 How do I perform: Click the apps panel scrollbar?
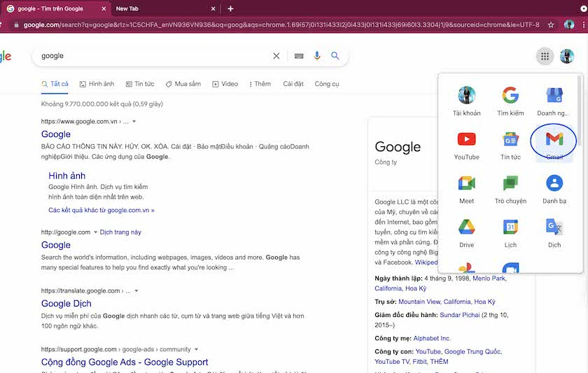pyautogui.click(x=580, y=110)
